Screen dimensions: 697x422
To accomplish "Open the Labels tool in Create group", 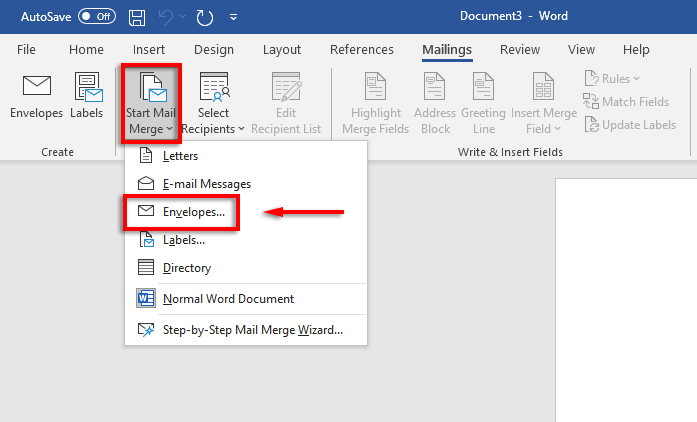I will [87, 96].
